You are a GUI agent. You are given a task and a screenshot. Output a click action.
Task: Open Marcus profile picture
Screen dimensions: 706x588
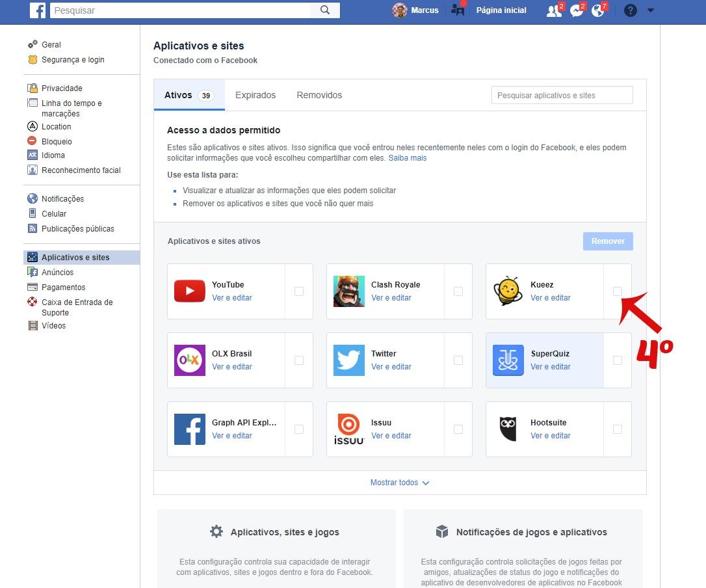(399, 10)
